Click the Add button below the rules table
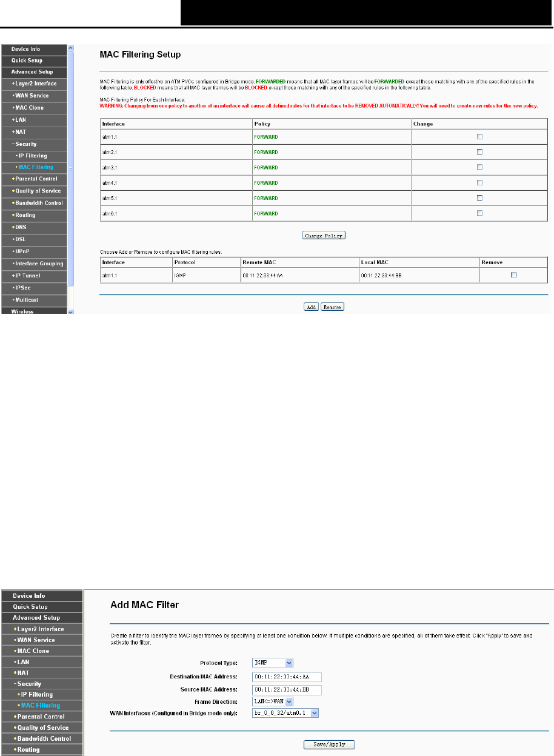Image resolution: width=554 pixels, height=756 pixels. pos(311,307)
